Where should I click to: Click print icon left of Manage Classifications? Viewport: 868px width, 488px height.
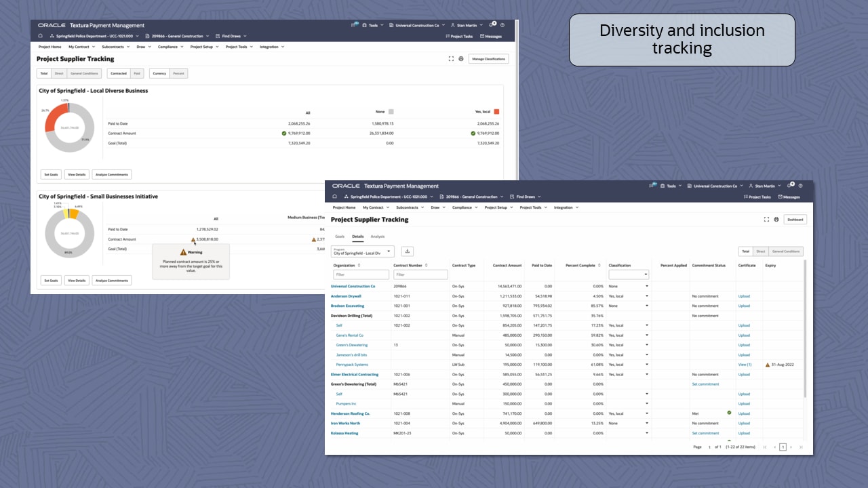point(461,59)
